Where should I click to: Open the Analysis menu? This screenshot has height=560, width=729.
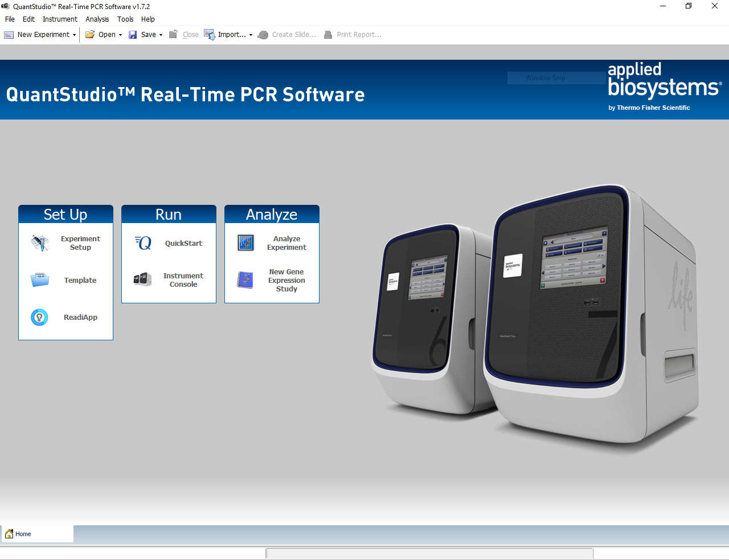click(x=97, y=19)
